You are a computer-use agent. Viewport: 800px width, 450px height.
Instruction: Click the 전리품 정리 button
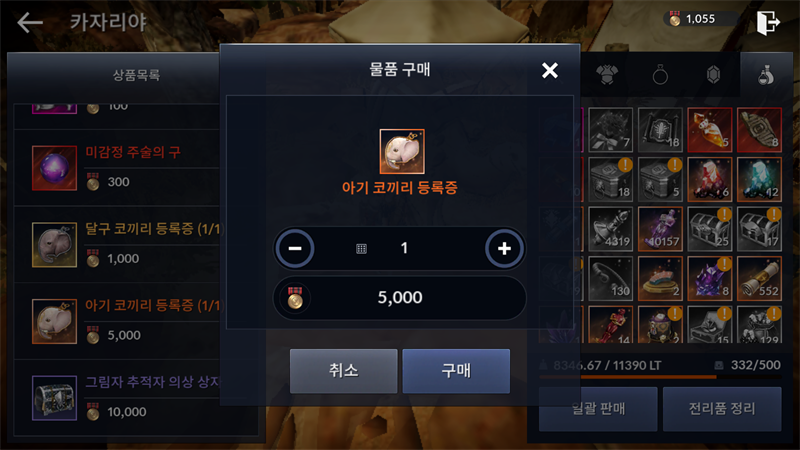[722, 409]
